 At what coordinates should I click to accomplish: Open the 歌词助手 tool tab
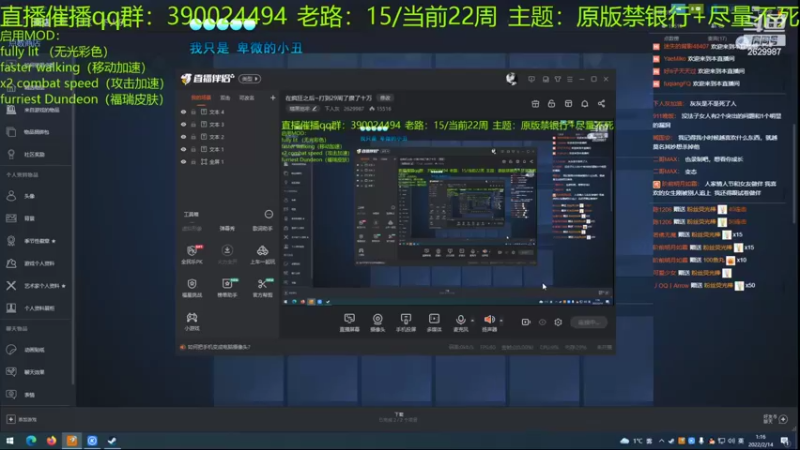(262, 229)
